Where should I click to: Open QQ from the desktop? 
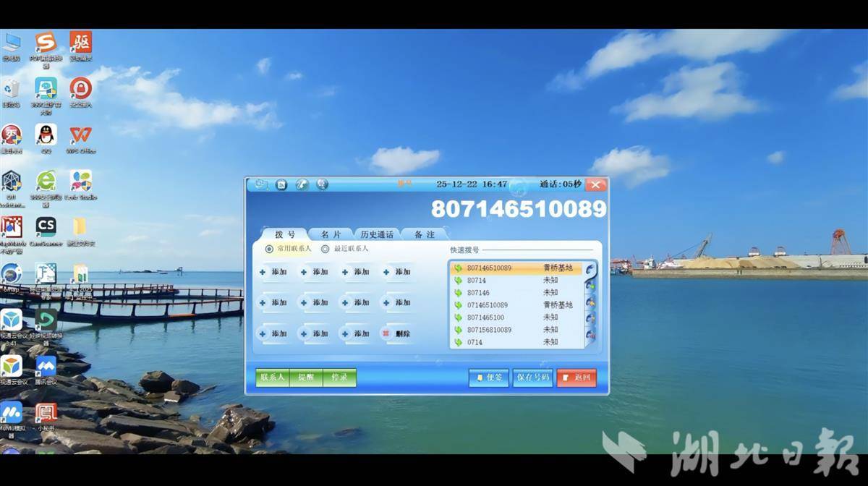46,135
